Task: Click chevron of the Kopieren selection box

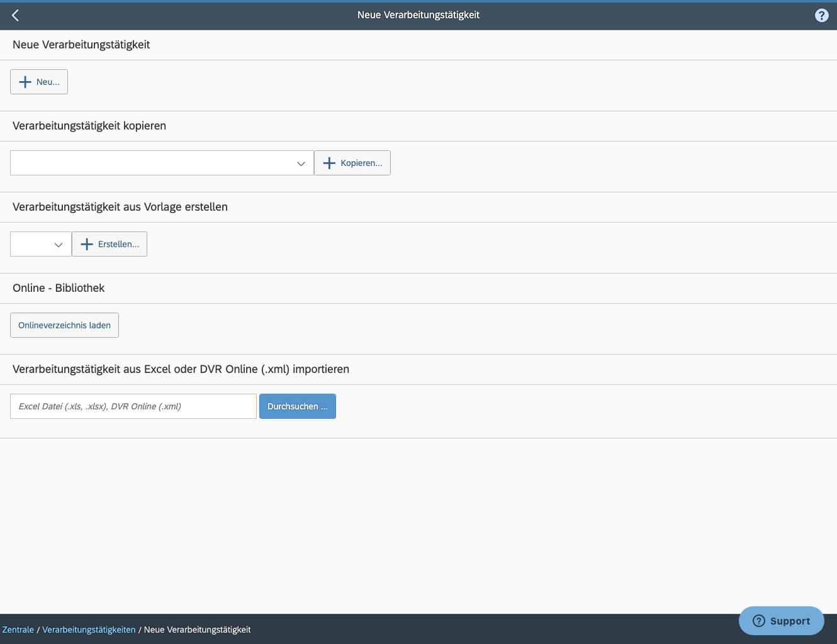Action: [x=301, y=163]
